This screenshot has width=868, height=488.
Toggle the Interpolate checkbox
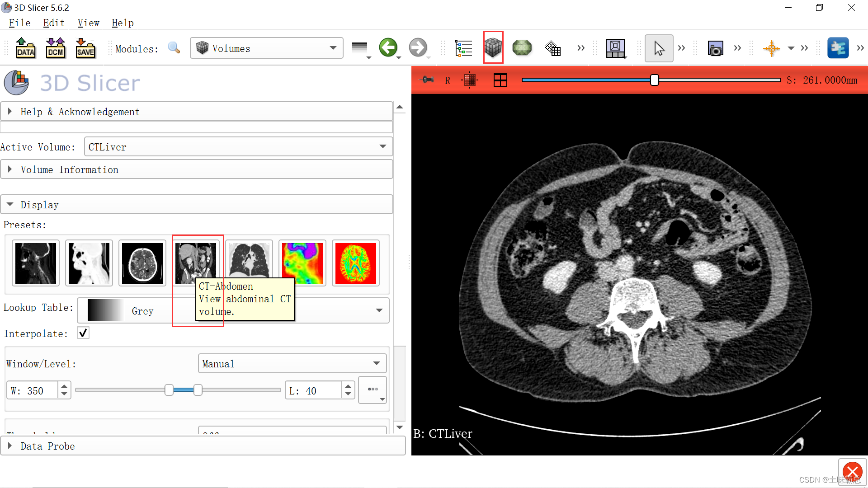(x=83, y=333)
